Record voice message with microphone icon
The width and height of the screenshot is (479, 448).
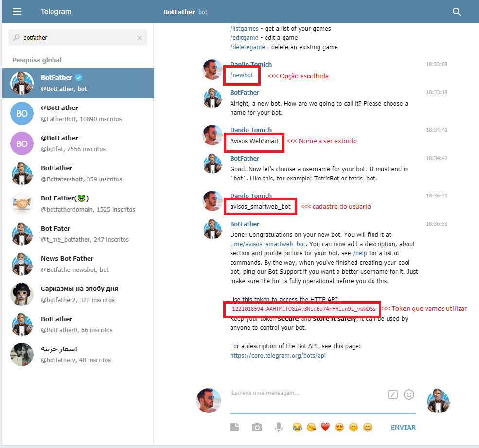(x=278, y=427)
